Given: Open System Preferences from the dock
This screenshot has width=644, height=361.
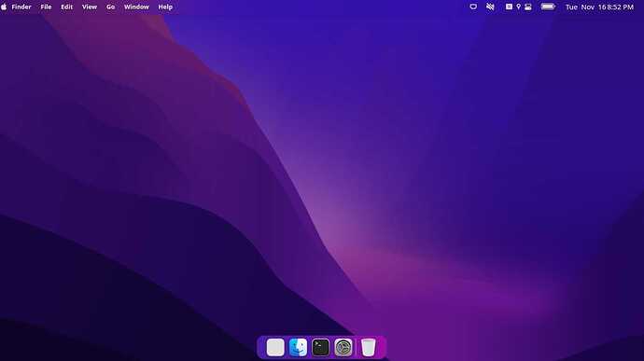Looking at the screenshot, I should (343, 347).
